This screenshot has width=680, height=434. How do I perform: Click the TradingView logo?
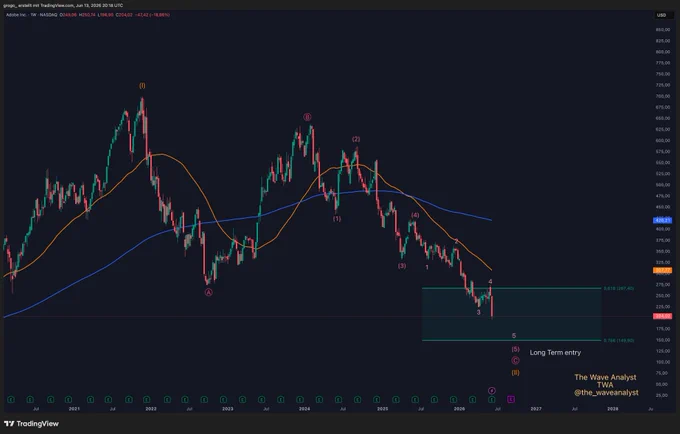pyautogui.click(x=31, y=424)
